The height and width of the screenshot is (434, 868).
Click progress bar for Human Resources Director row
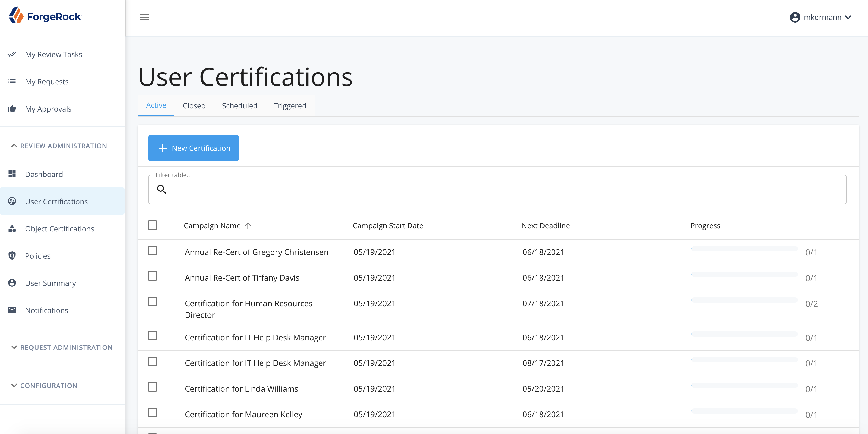click(744, 300)
